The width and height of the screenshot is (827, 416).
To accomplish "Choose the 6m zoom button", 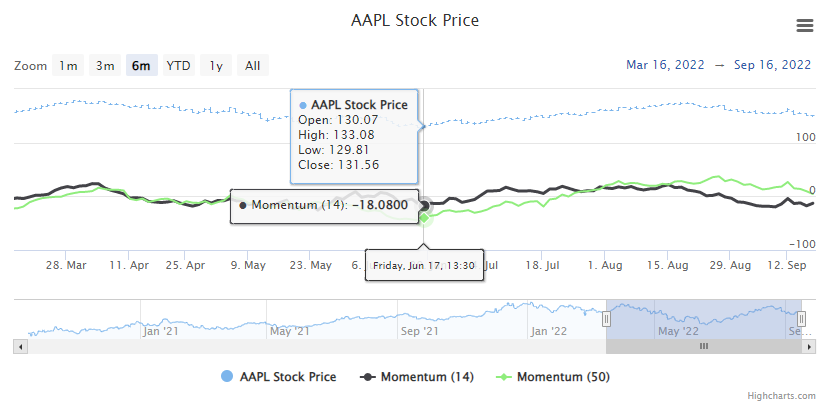I will pyautogui.click(x=141, y=66).
